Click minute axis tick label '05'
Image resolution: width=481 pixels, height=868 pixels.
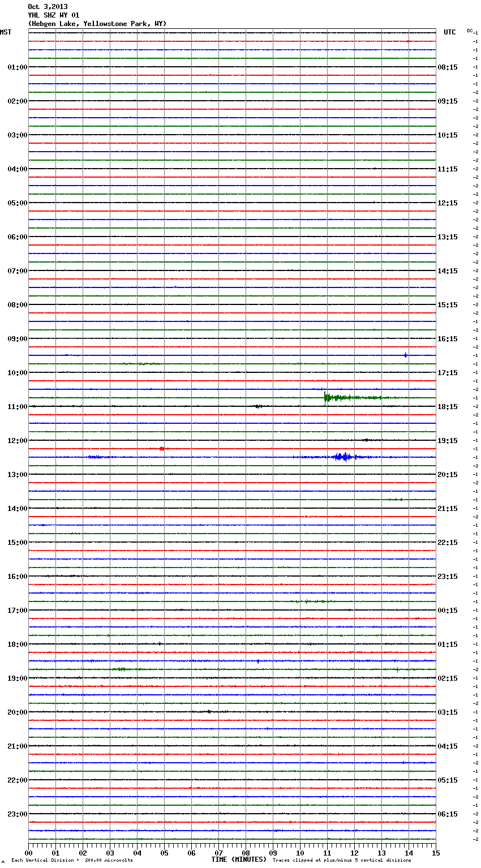point(164,853)
